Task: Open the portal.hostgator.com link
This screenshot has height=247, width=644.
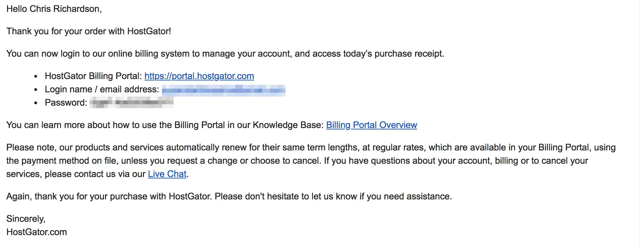Action: [199, 76]
